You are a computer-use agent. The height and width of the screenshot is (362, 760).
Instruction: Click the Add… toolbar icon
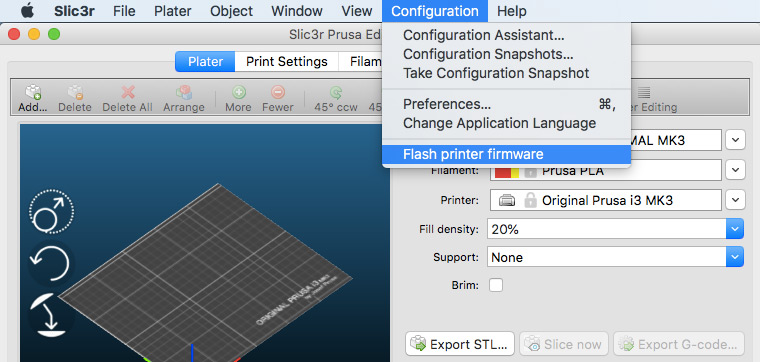coord(32,92)
